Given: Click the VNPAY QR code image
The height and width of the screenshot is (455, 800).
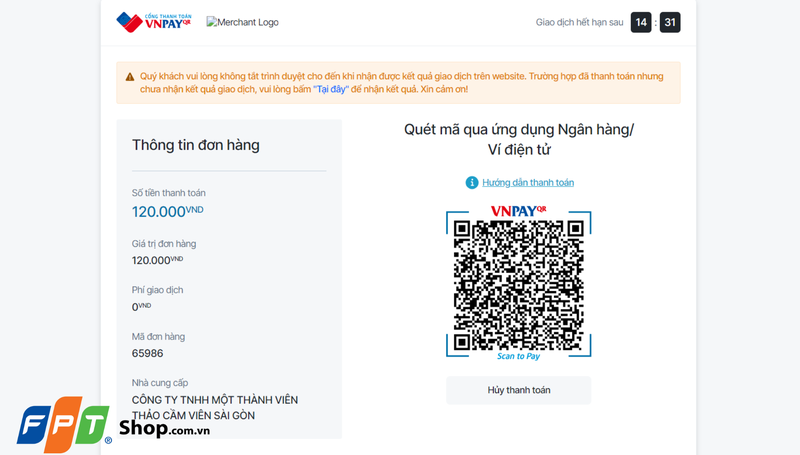Looking at the screenshot, I should 518,285.
